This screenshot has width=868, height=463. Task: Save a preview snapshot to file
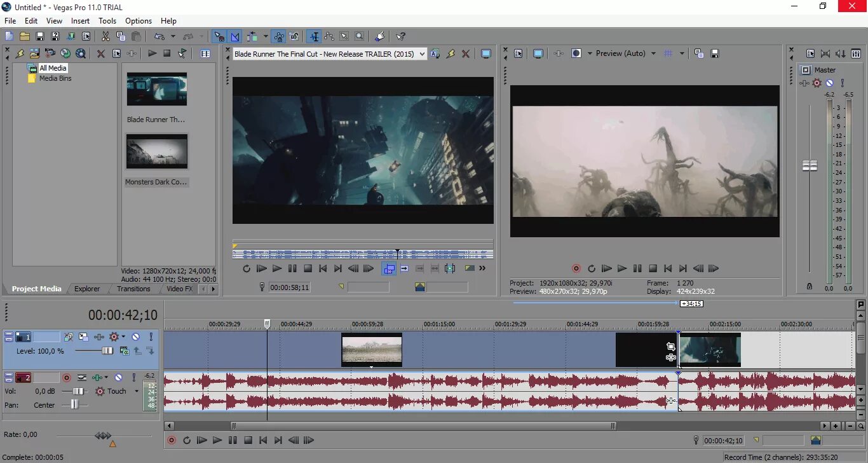click(715, 53)
